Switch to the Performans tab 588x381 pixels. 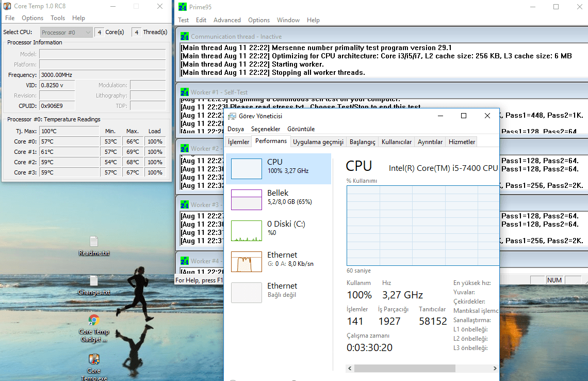tap(271, 141)
